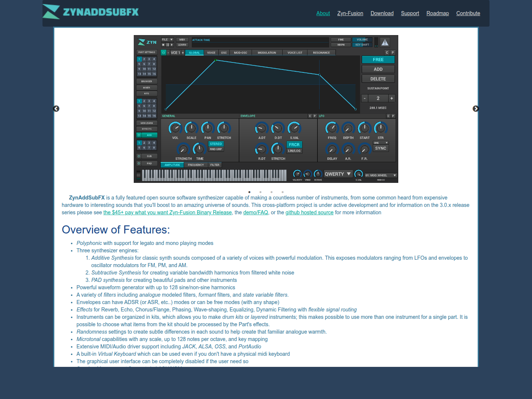
Task: Toggle the PAD engine power icon
Action: click(139, 163)
